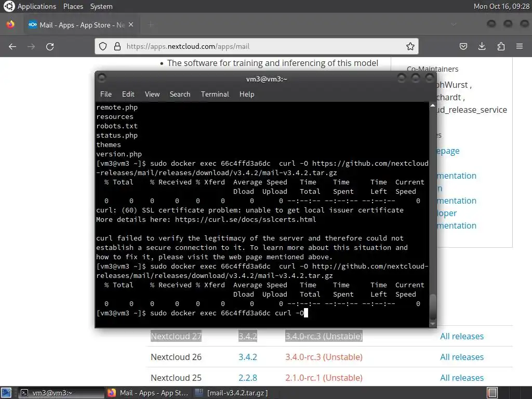This screenshot has height=399, width=532.
Task: Click workspace switcher in bottom panel
Action: [493, 393]
